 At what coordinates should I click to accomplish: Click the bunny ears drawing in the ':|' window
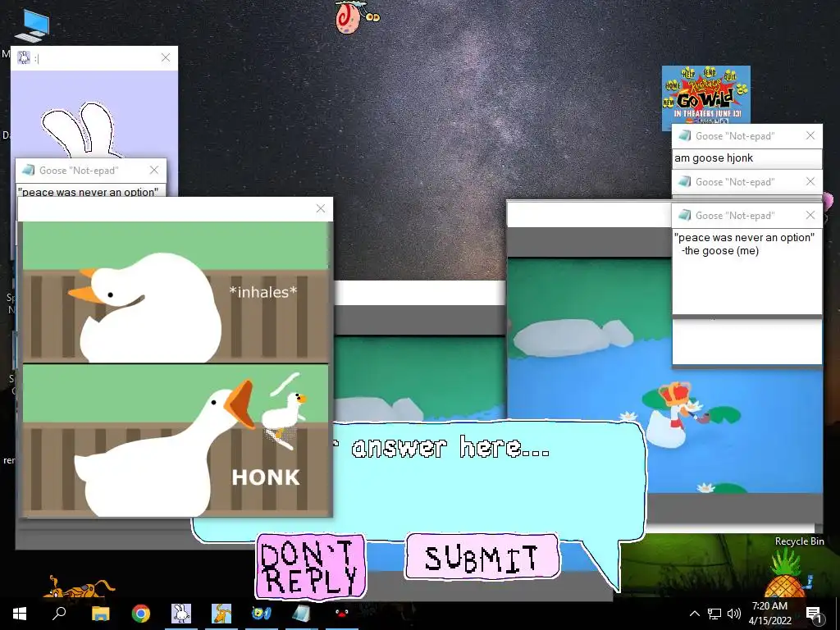[x=80, y=131]
